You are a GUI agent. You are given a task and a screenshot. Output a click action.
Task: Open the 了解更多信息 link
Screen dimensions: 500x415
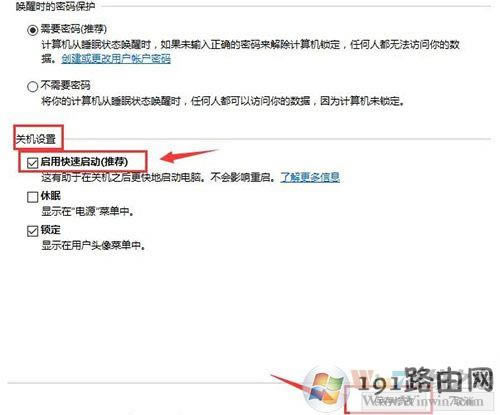tap(310, 177)
